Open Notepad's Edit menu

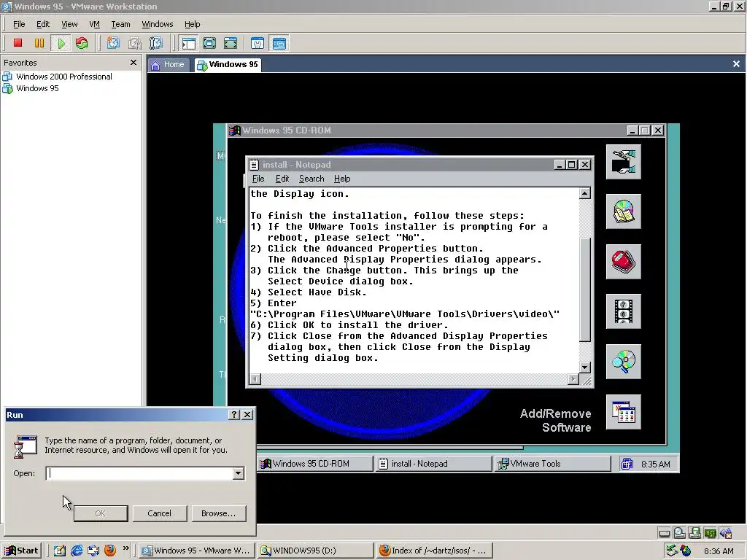pos(282,179)
